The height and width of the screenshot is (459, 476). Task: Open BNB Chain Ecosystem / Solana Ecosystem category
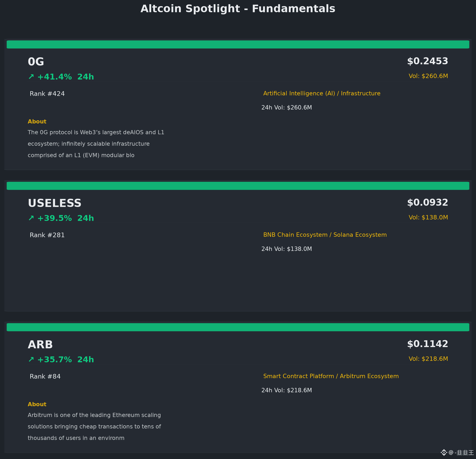coord(325,235)
